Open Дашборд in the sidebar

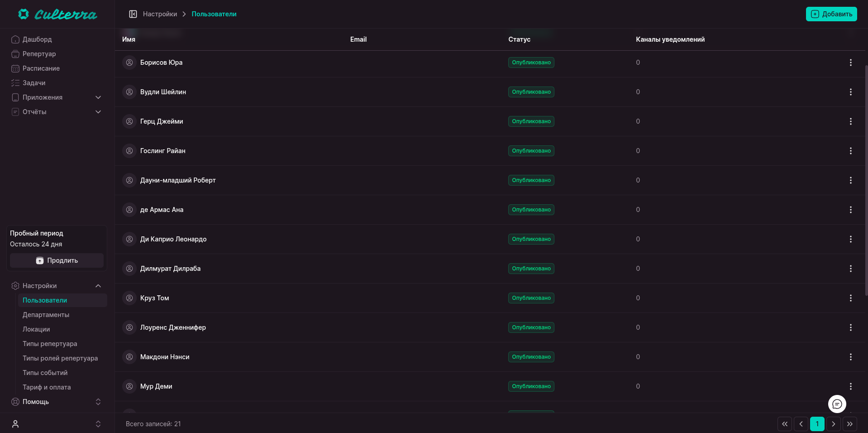click(37, 39)
